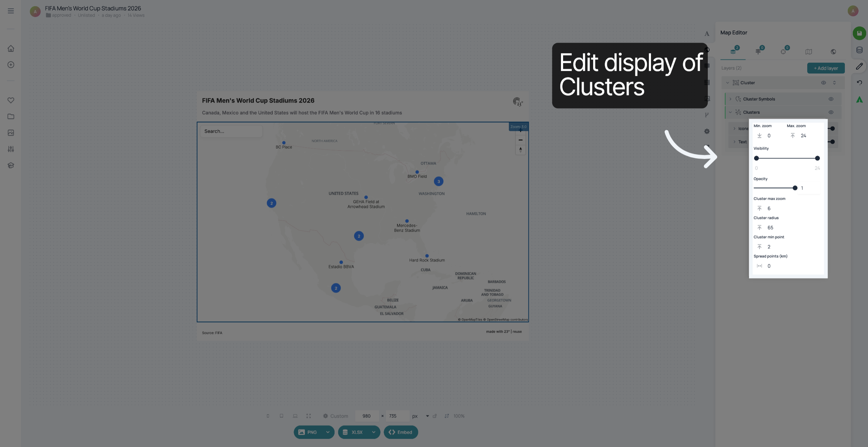Select tablet preview size
Screen dimensions: 868x447
coord(281,416)
